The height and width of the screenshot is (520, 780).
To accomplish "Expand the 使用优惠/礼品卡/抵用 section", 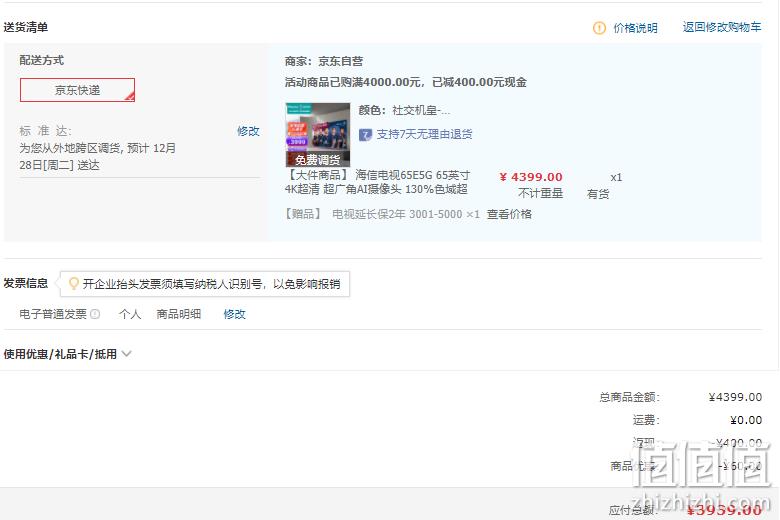I will click(127, 354).
